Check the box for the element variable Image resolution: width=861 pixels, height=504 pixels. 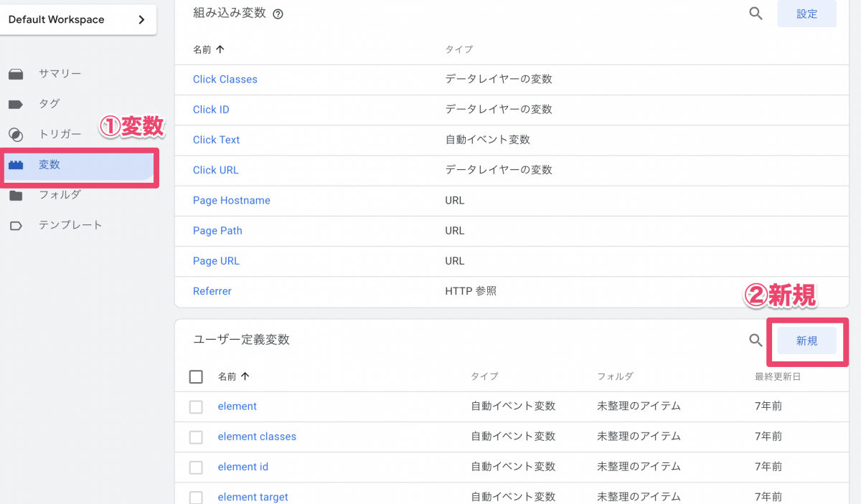196,406
